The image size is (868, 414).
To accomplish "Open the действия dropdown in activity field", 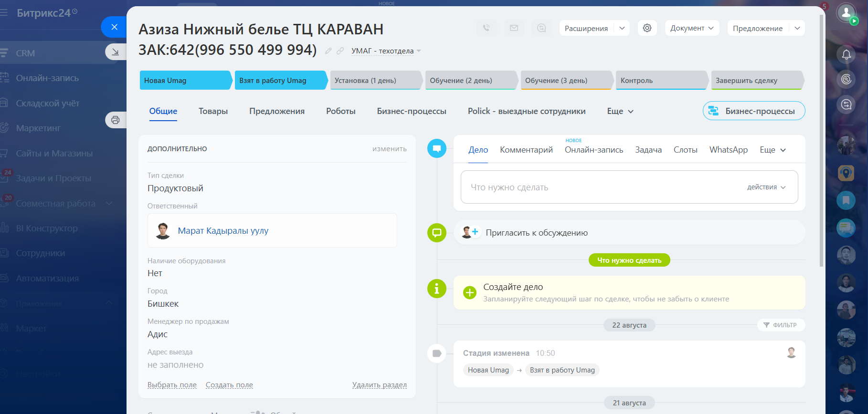I will tap(766, 187).
